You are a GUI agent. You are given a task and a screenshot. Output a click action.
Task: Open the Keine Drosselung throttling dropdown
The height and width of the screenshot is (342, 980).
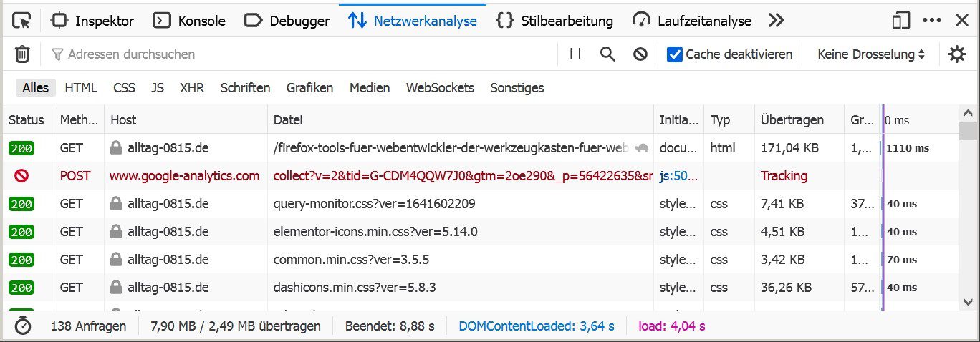pyautogui.click(x=871, y=54)
